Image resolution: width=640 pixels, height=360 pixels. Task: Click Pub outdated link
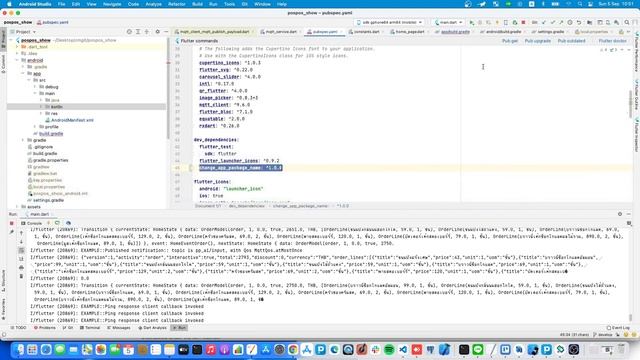(x=571, y=41)
